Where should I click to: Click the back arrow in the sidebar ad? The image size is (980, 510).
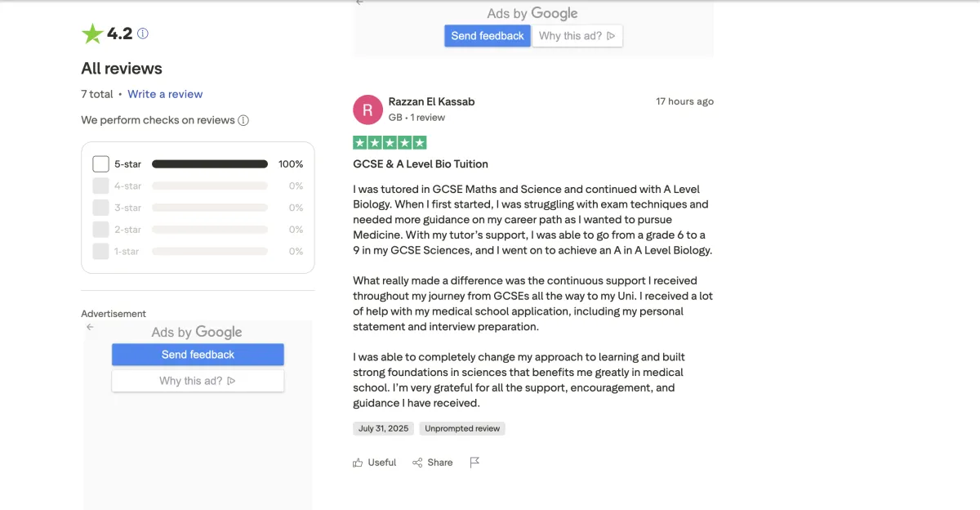tap(90, 327)
